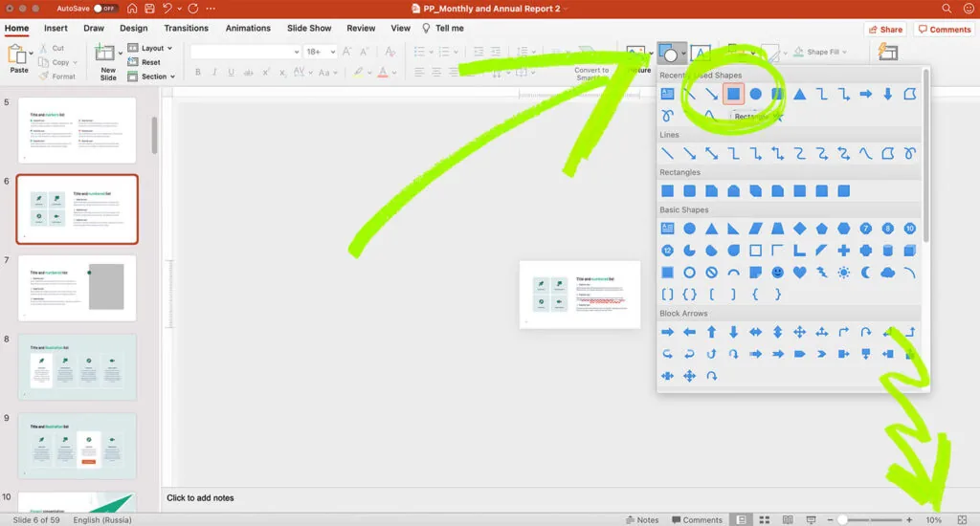Pick the Oval in Recently Used Shapes

pos(756,95)
